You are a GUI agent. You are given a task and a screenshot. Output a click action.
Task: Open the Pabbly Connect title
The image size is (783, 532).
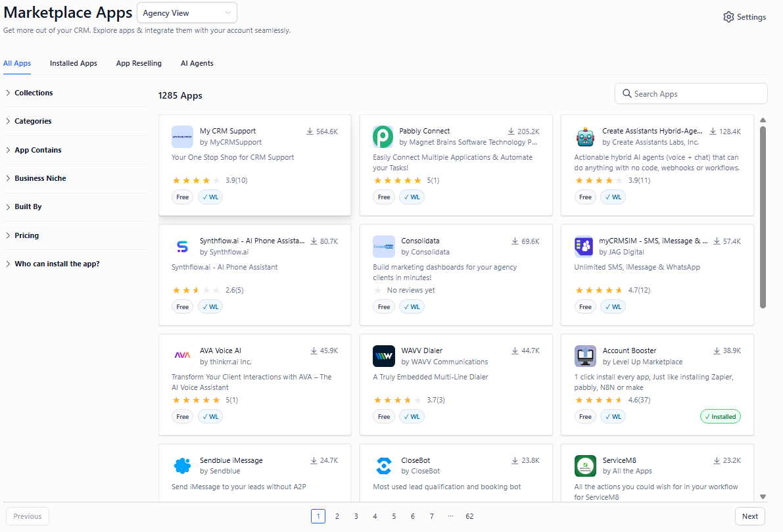tap(425, 131)
